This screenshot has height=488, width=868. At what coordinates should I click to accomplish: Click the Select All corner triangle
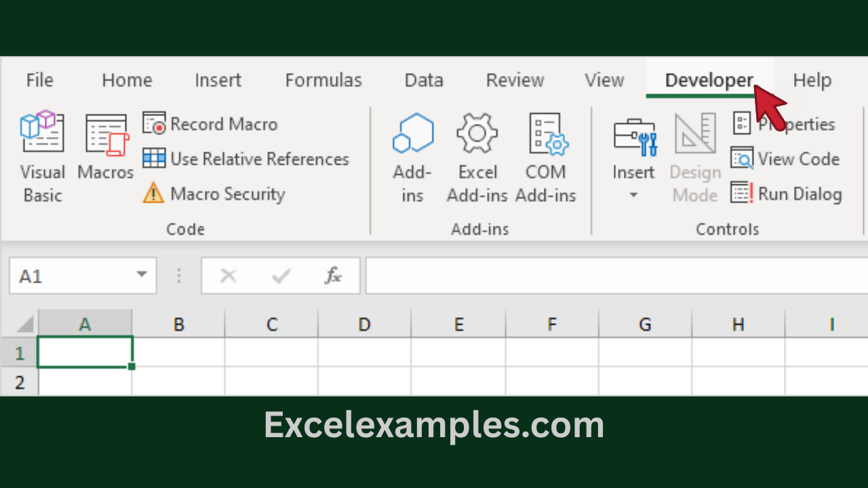point(24,323)
